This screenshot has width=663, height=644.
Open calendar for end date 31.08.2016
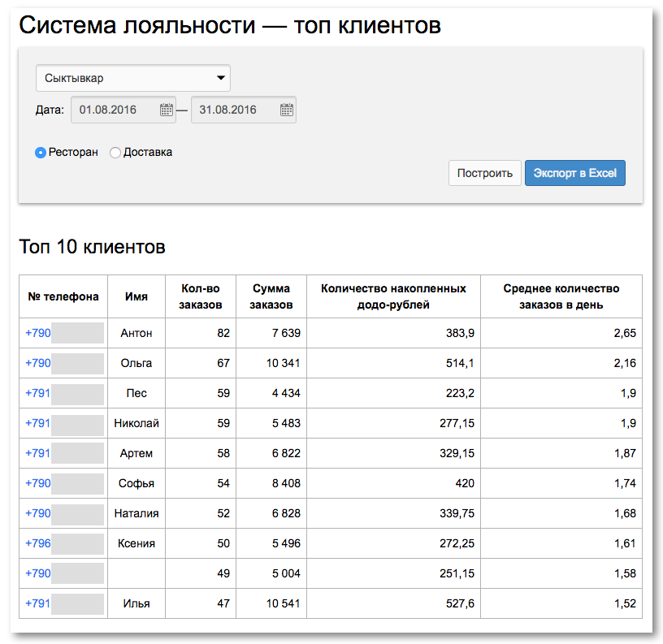[286, 110]
